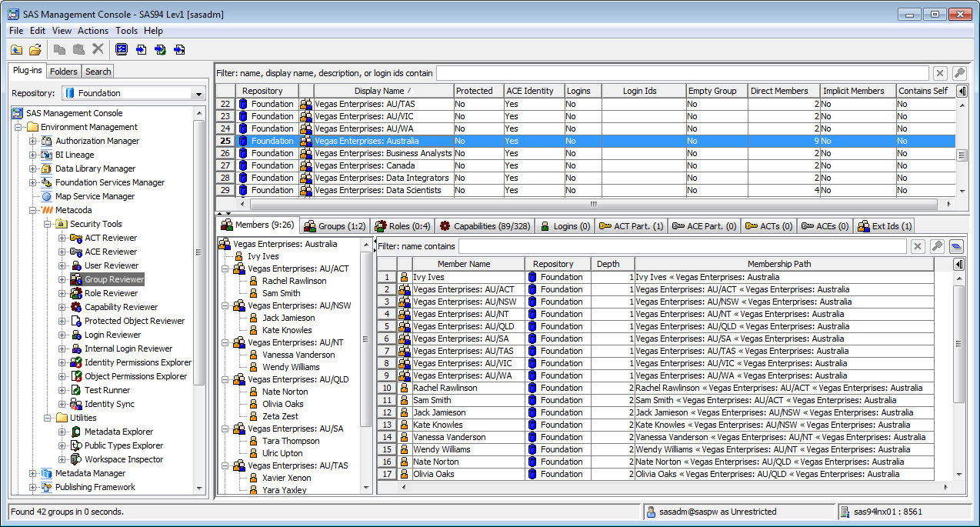Open the Actions menu
980x527 pixels.
93,31
